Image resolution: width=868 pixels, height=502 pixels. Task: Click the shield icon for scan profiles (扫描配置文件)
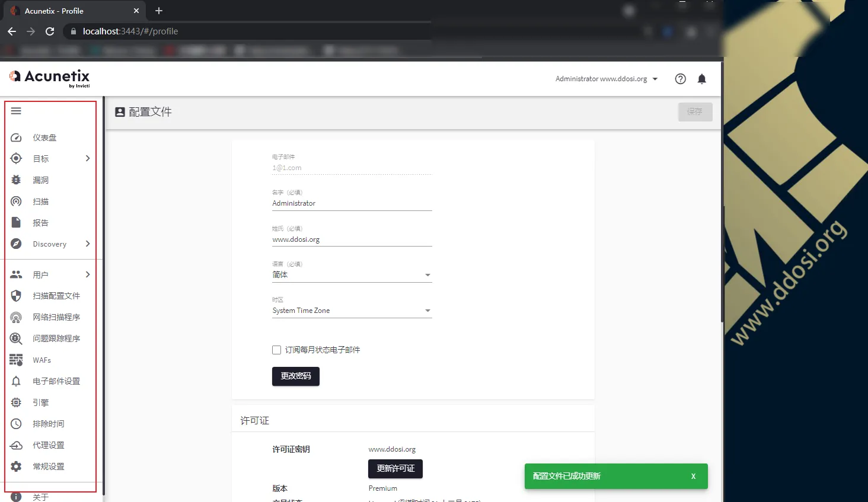click(16, 296)
